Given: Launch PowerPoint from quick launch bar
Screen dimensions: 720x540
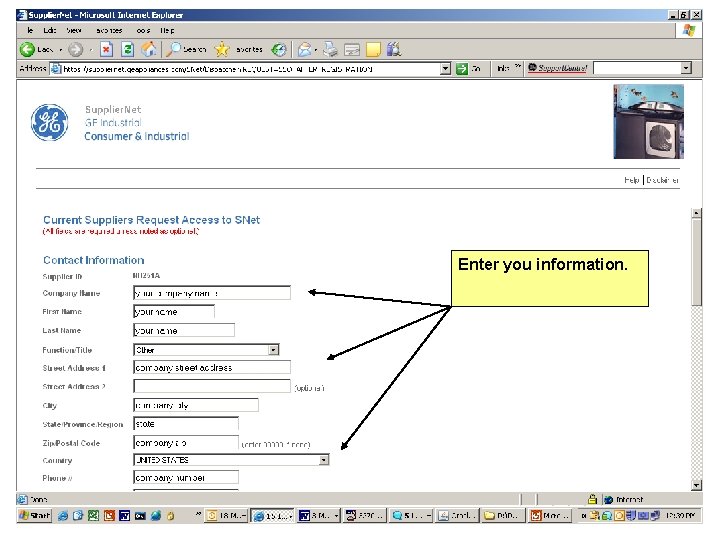Looking at the screenshot, I should click(x=109, y=516).
